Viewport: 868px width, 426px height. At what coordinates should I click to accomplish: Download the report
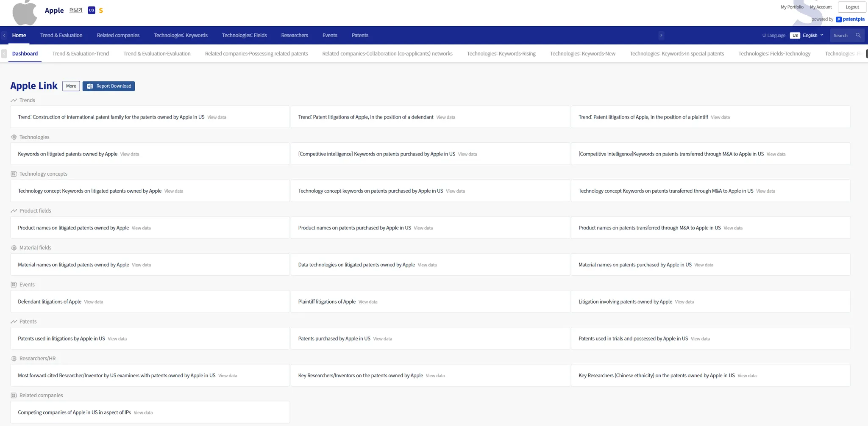[x=108, y=86]
